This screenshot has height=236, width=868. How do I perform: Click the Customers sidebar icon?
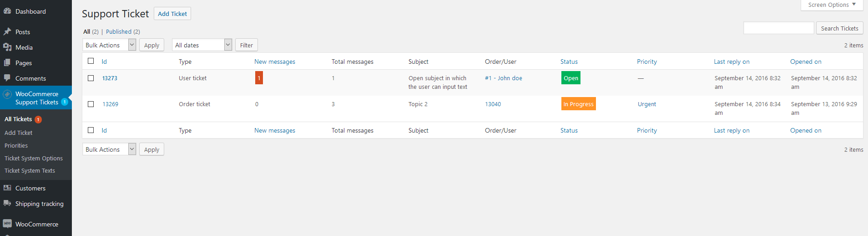point(7,188)
